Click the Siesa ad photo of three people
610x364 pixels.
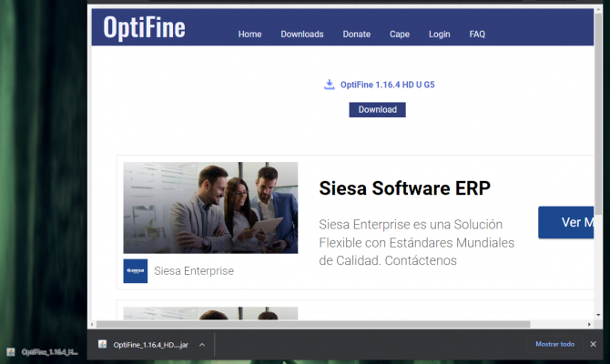coord(210,207)
